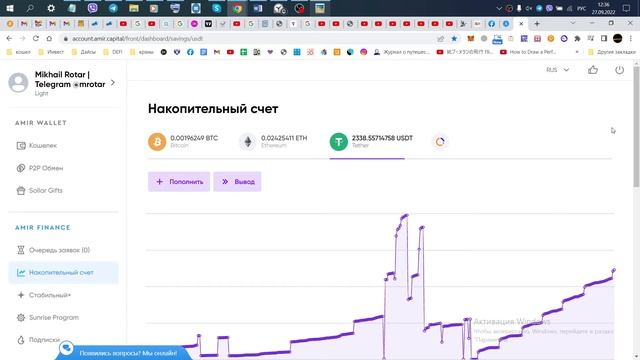Open a new browser tab
This screenshot has width=640, height=360.
point(537,24)
